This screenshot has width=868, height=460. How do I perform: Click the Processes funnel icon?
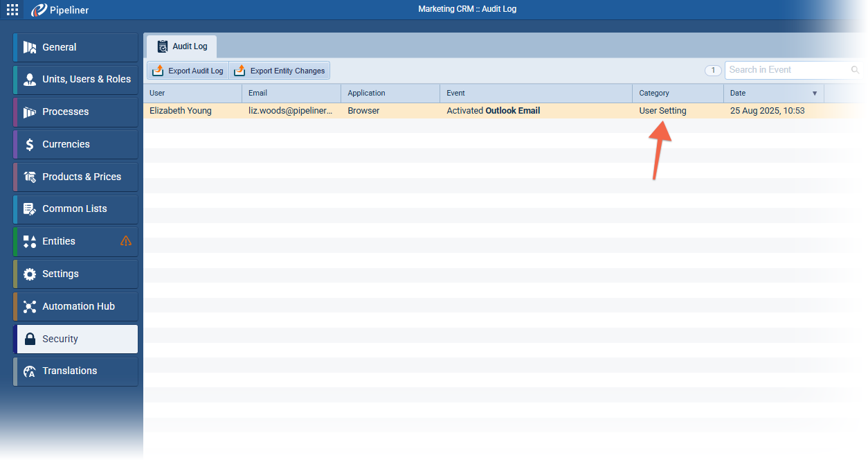[30, 112]
